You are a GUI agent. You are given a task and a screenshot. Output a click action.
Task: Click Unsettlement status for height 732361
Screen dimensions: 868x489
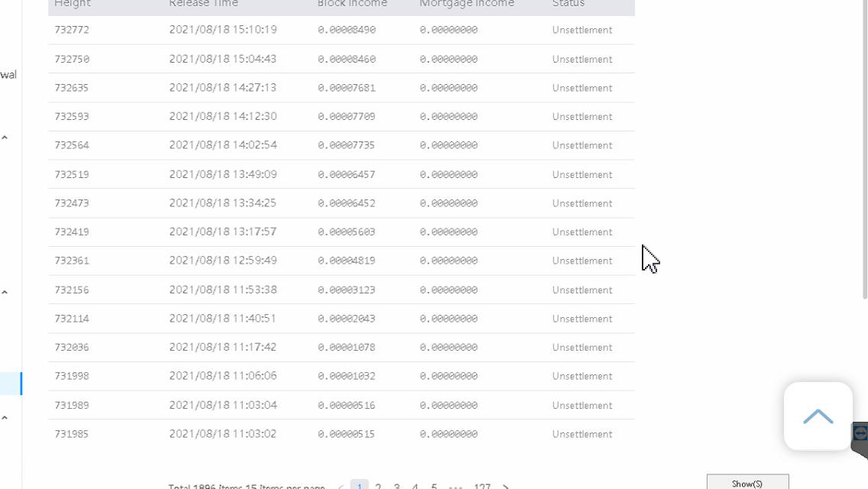coord(581,261)
